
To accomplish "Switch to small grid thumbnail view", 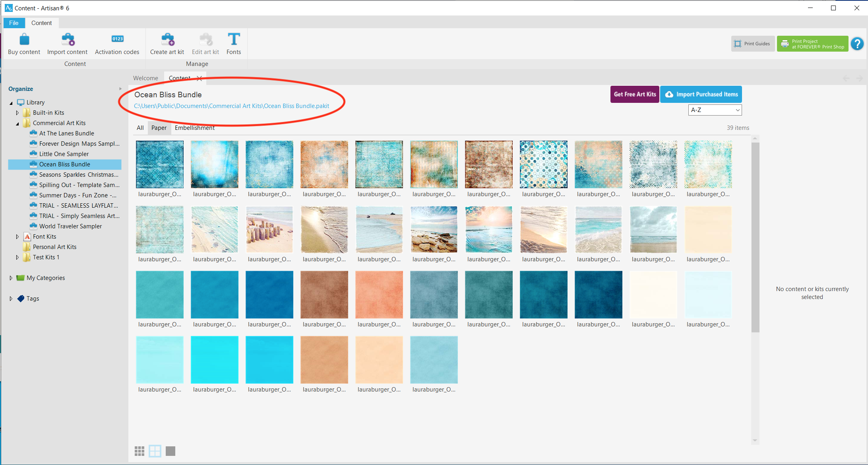I will click(139, 451).
